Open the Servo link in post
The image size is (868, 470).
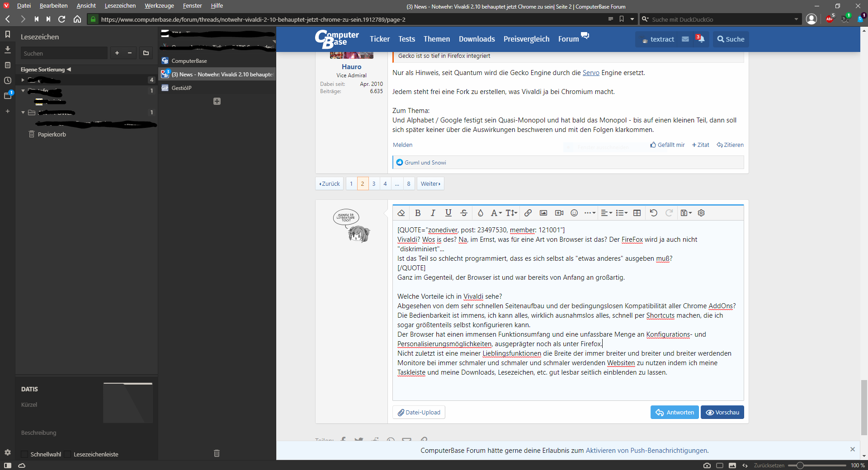[x=591, y=73]
